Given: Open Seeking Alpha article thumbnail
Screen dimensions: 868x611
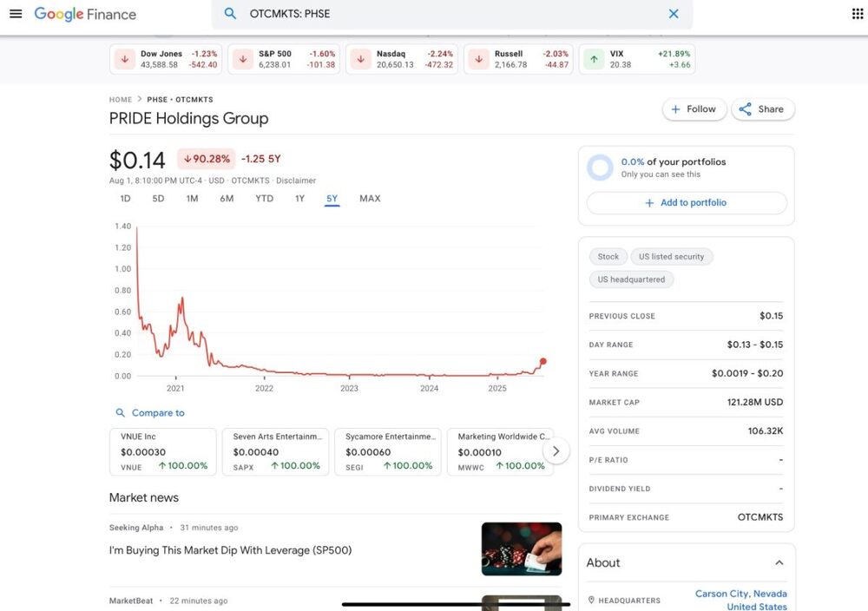Looking at the screenshot, I should point(521,549).
